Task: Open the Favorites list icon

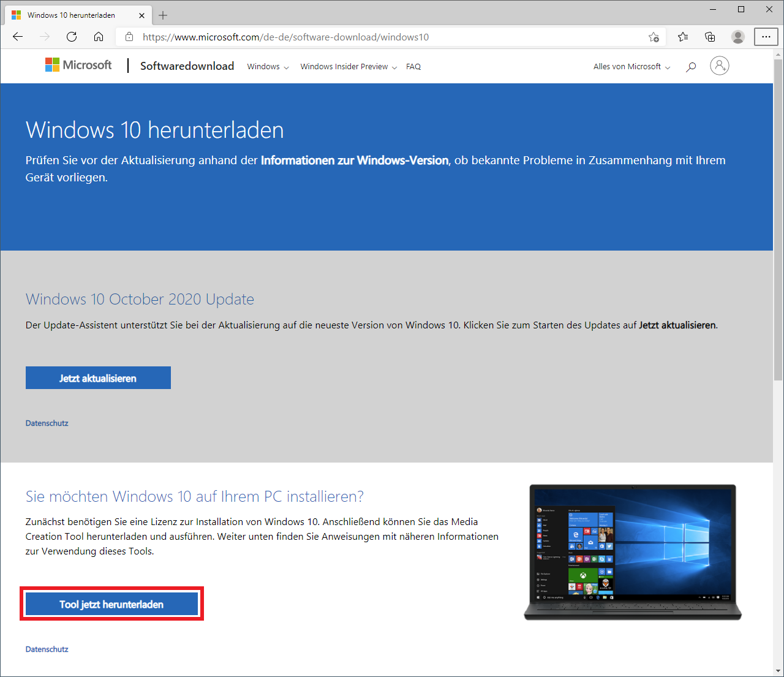Action: [x=683, y=37]
